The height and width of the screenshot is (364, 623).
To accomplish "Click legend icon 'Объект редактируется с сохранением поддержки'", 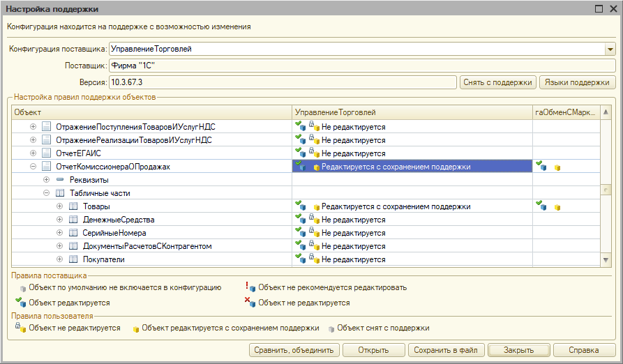I will (x=136, y=329).
